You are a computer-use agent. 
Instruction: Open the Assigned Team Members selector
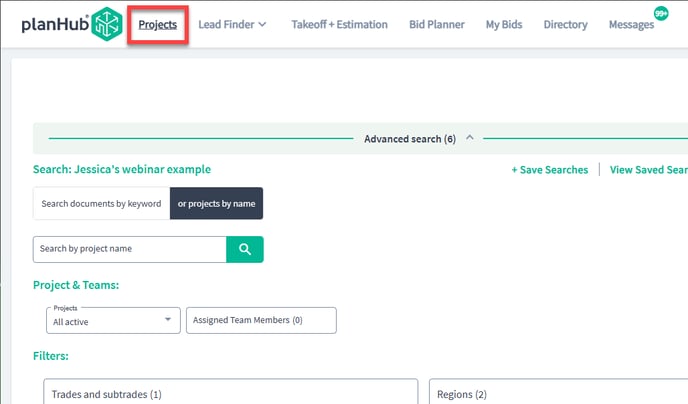[261, 320]
